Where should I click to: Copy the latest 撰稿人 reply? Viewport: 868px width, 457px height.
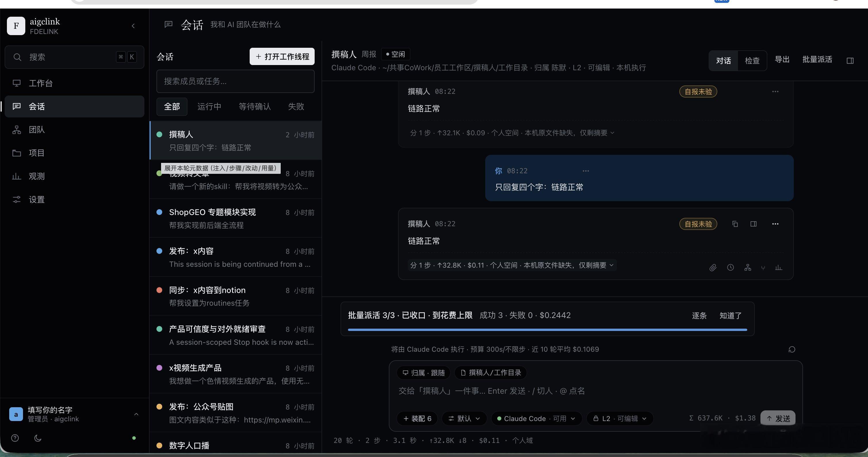click(735, 224)
